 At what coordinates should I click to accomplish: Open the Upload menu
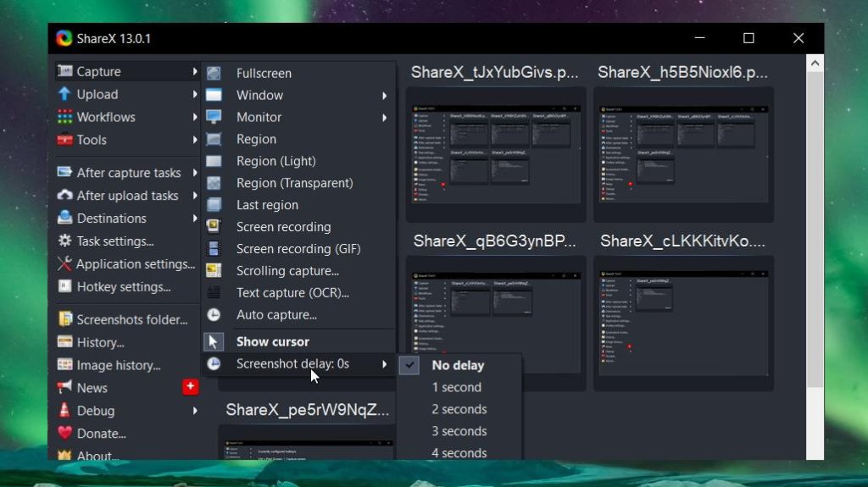point(97,95)
